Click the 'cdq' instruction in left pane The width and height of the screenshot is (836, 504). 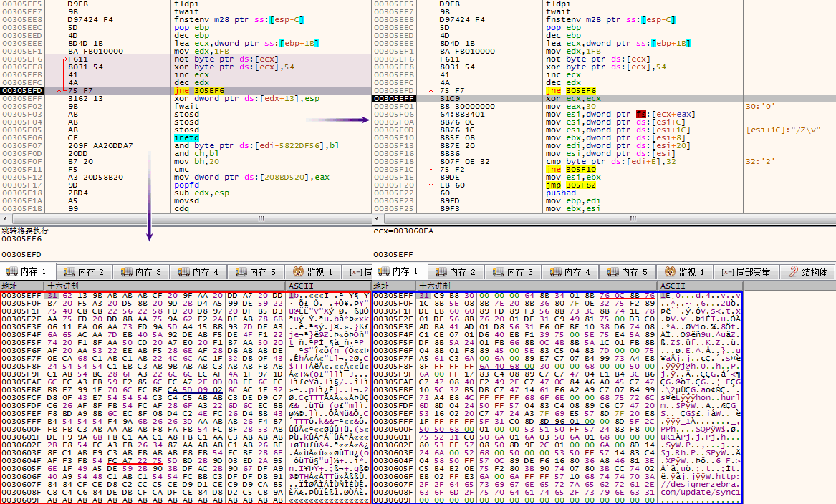tap(182, 209)
